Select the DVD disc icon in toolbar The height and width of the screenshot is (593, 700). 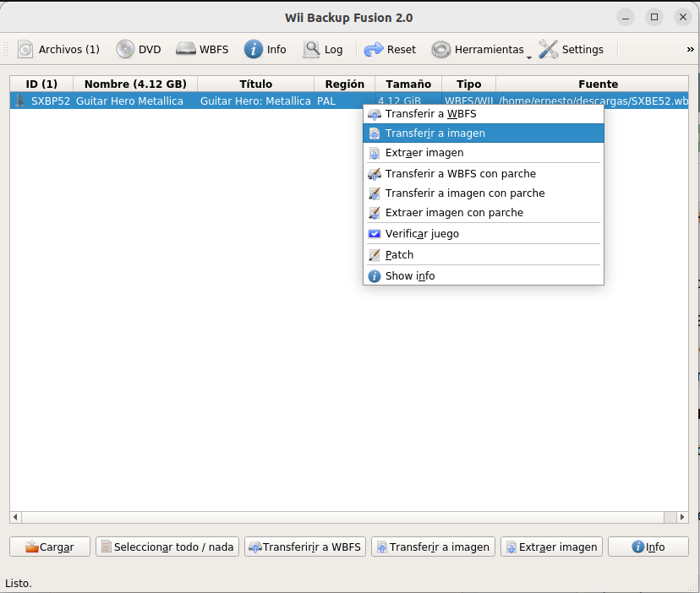point(126,50)
